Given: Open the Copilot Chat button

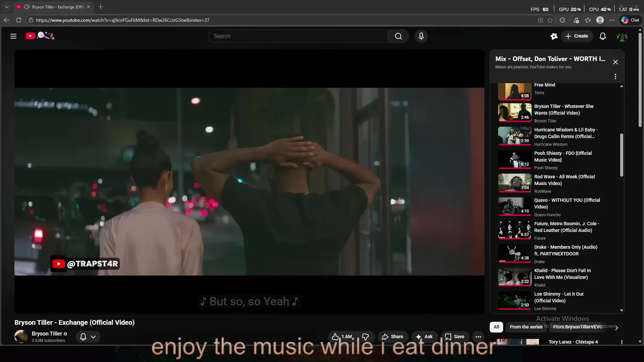Looking at the screenshot, I should [x=630, y=20].
